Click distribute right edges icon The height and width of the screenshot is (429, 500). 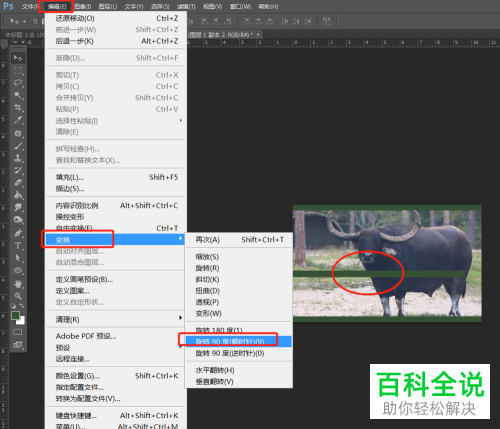(308, 21)
